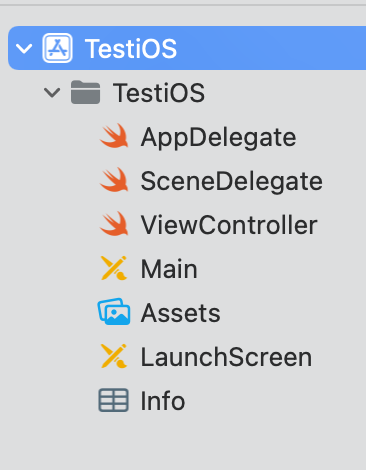366x470 pixels.
Task: Click the Main storyboard icon
Action: coord(114,268)
